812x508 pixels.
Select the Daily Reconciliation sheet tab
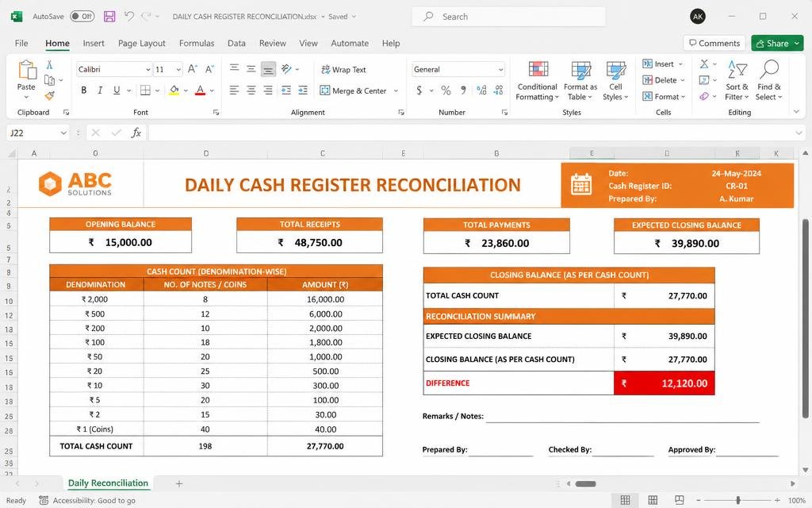pyautogui.click(x=108, y=483)
